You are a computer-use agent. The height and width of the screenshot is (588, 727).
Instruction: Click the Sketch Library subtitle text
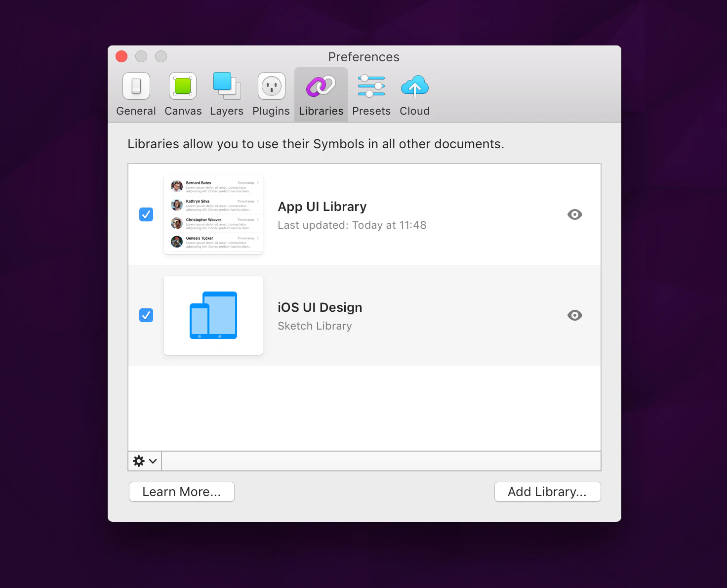[x=315, y=326]
